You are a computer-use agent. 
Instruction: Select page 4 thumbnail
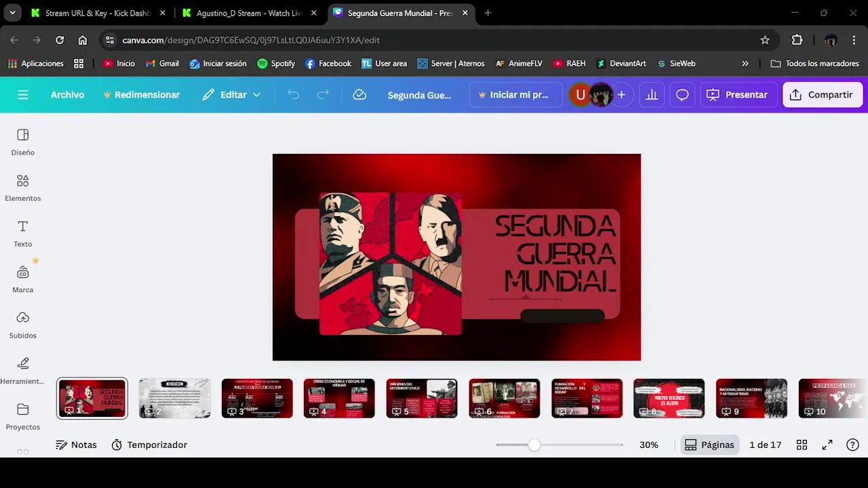click(x=340, y=398)
